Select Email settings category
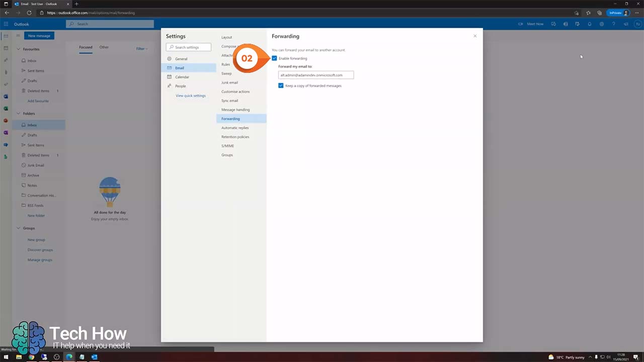The image size is (644, 362). click(x=189, y=68)
